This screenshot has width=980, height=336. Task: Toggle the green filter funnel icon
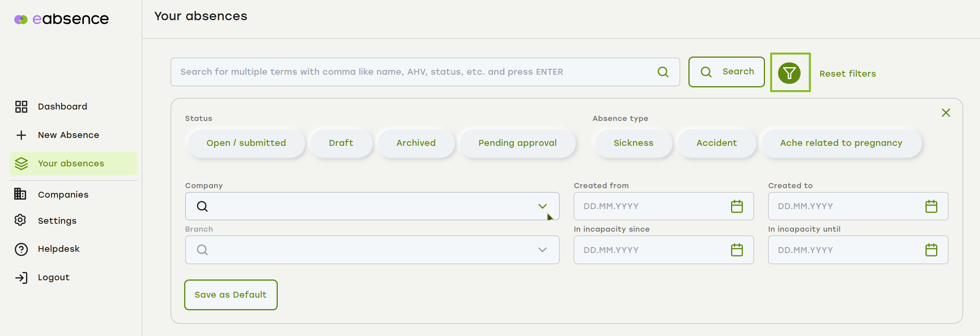[x=790, y=73]
